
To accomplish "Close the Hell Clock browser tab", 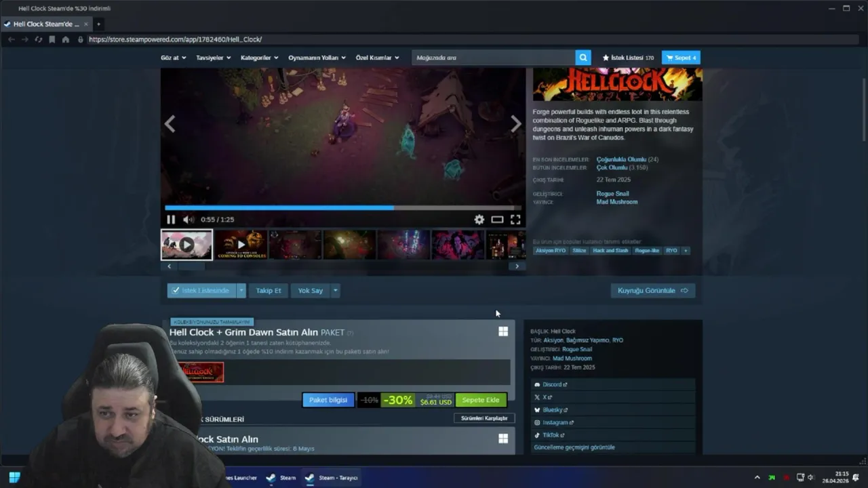I will 86,24.
